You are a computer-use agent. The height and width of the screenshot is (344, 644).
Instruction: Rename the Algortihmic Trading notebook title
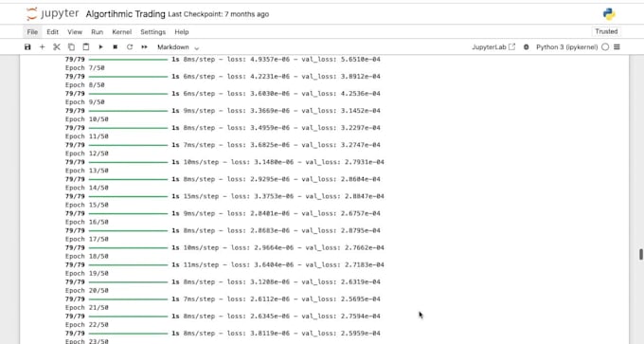[x=125, y=14]
